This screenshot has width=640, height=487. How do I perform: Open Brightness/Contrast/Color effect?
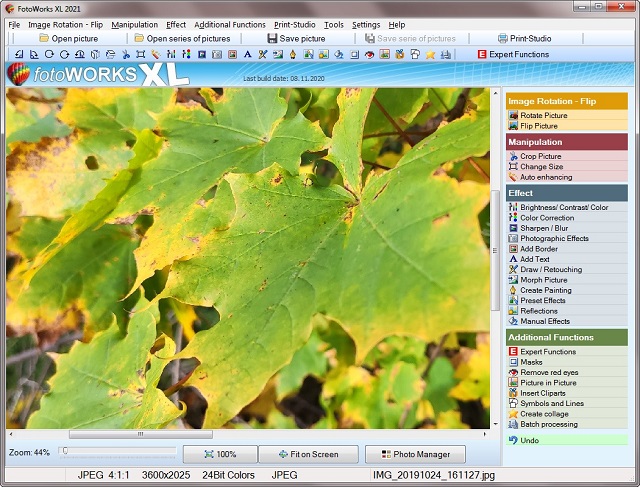(563, 208)
